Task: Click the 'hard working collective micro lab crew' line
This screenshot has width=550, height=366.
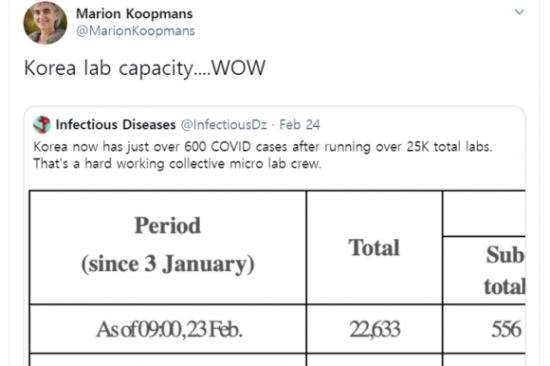Action: (177, 164)
